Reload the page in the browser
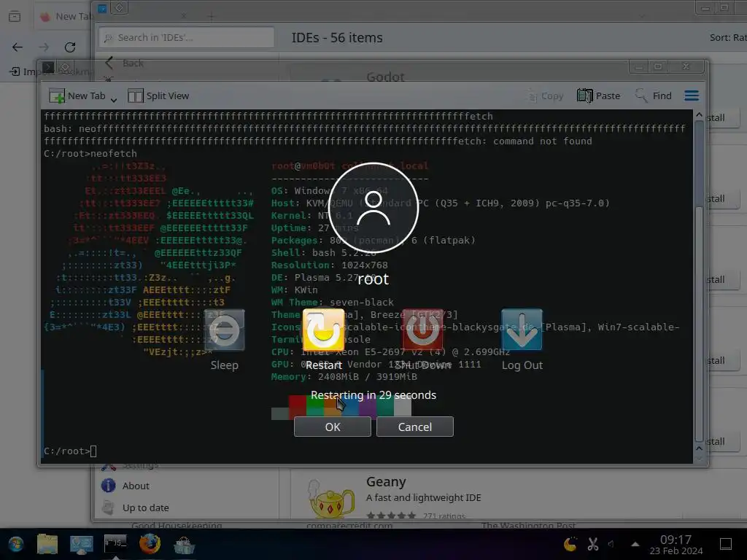Image resolution: width=747 pixels, height=560 pixels. 70,47
